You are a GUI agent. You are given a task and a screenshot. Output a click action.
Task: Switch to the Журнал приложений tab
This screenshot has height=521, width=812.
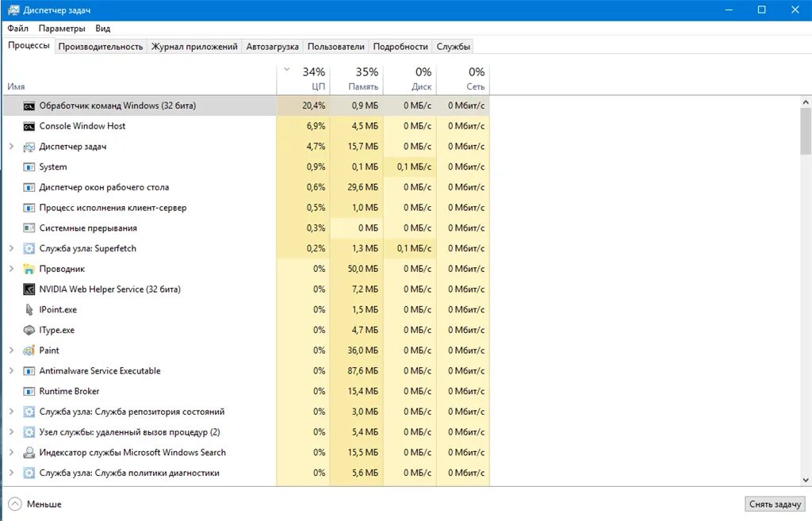(194, 47)
